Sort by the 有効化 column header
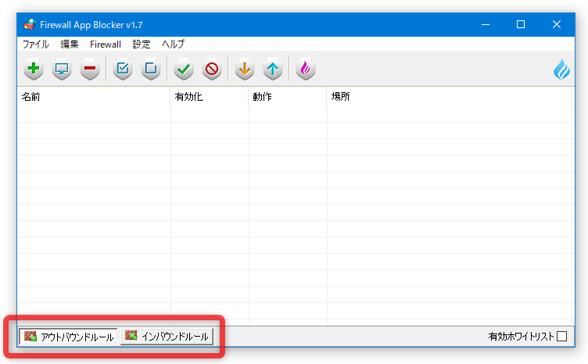 210,97
